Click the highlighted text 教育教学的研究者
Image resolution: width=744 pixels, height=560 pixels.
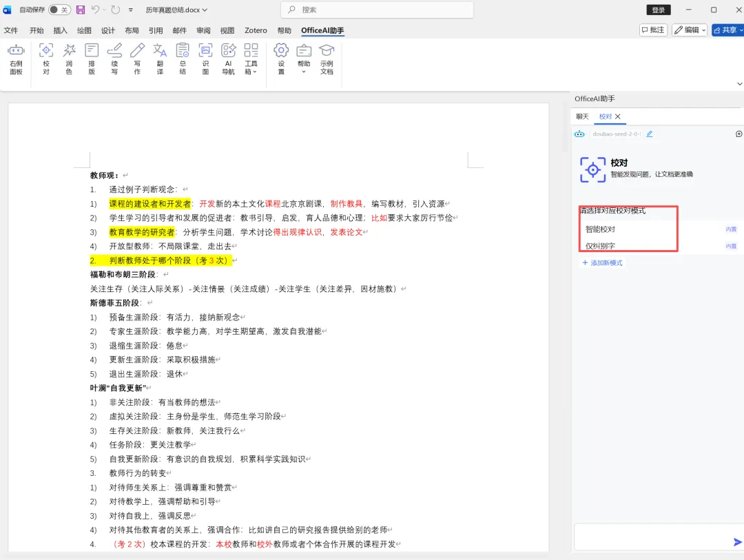coord(142,232)
